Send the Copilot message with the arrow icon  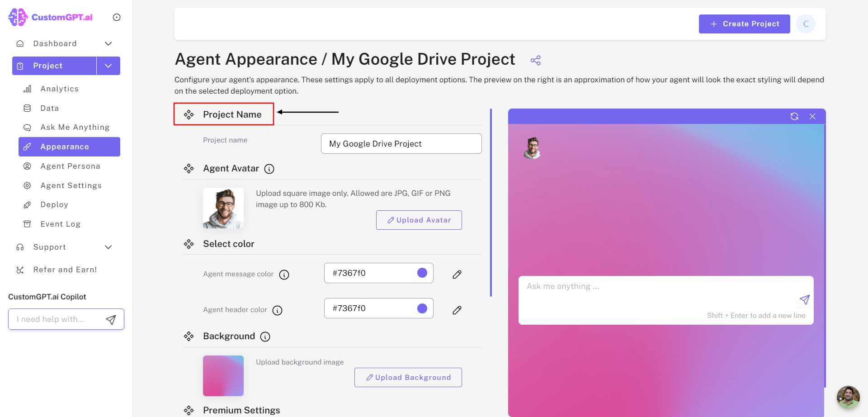pos(111,320)
